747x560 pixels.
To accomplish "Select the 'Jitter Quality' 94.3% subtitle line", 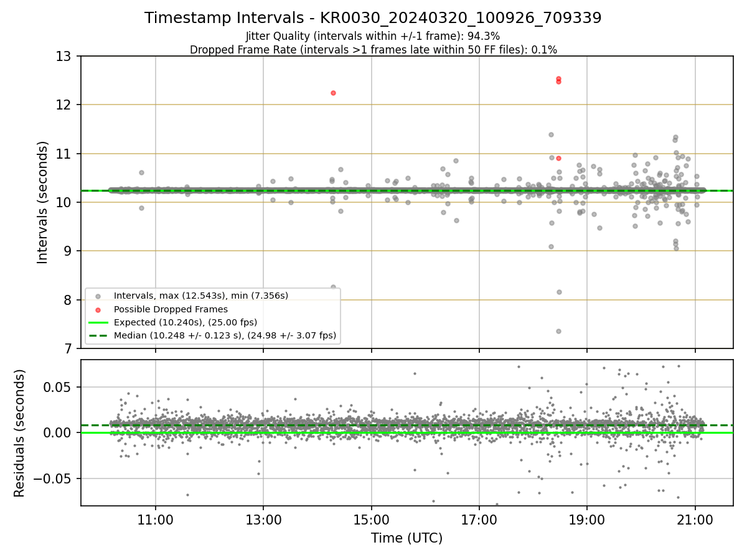I will pos(373,36).
